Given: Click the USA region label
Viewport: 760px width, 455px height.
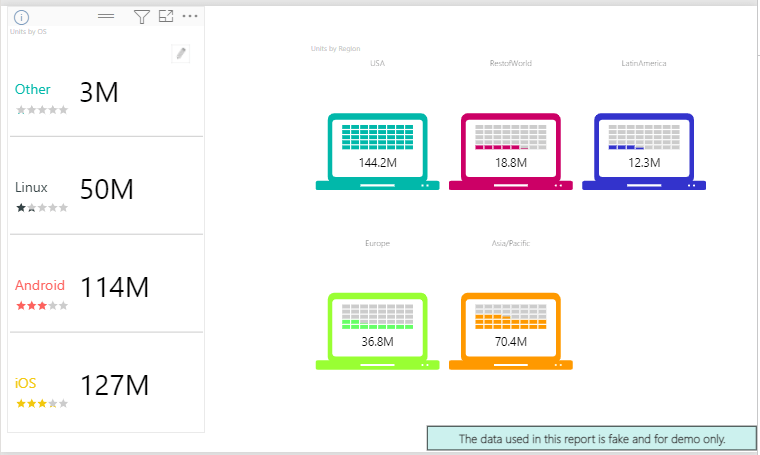Looking at the screenshot, I should coord(378,63).
